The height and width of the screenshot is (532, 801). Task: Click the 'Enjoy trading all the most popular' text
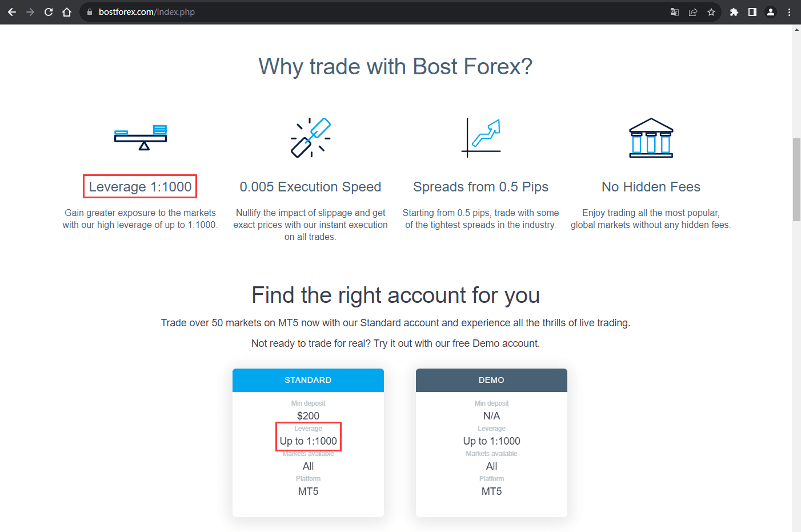651,219
